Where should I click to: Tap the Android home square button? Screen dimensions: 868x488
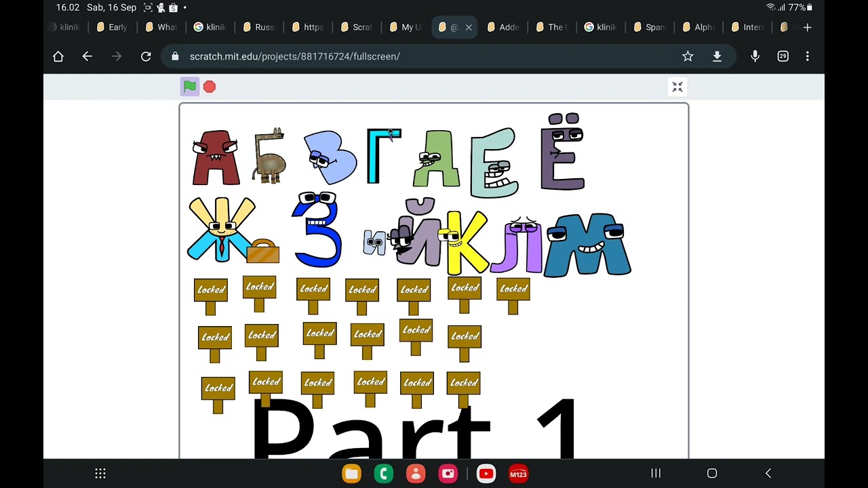pos(712,473)
